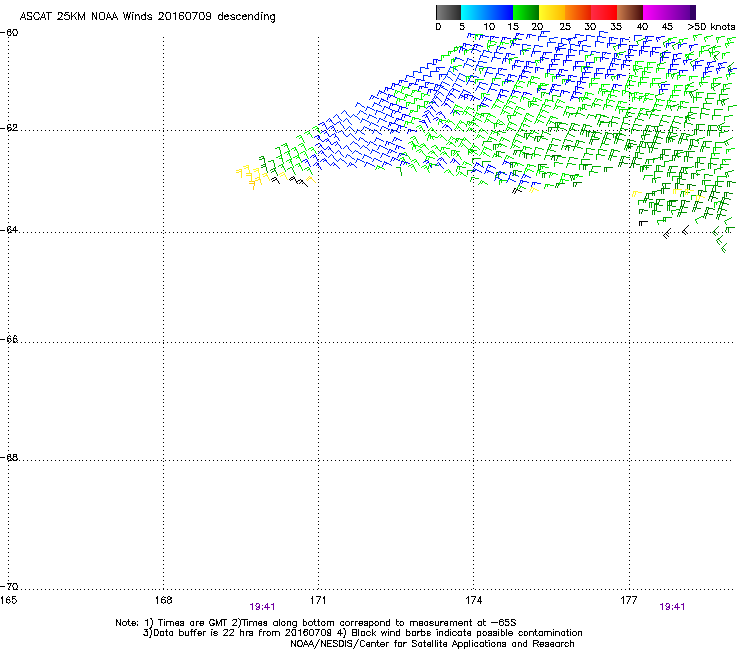Click the yellow 20-25 knots color segment
The image size is (740, 650).
click(552, 12)
